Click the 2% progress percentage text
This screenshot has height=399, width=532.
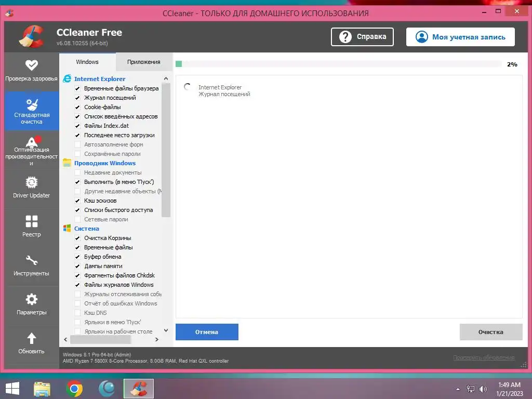tap(512, 64)
